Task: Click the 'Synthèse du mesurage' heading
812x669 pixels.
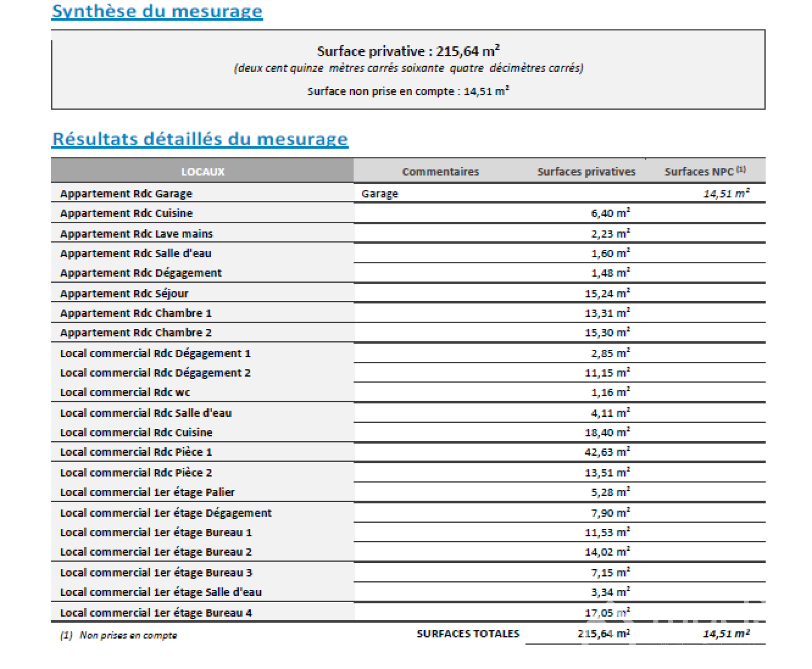Action: click(x=157, y=11)
